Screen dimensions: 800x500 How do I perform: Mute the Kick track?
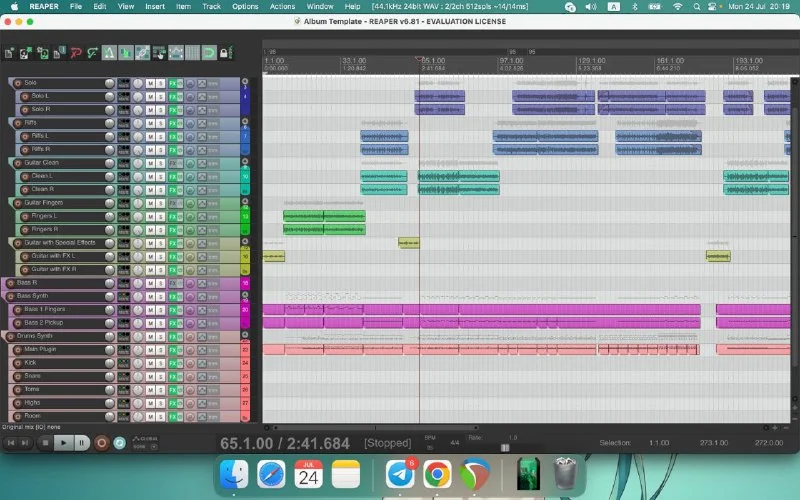(x=150, y=363)
